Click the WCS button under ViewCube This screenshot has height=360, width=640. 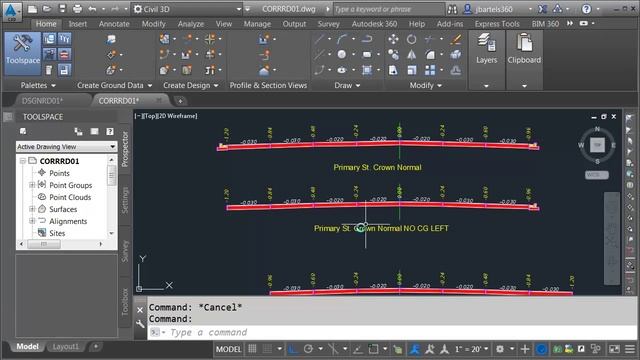[x=597, y=175]
